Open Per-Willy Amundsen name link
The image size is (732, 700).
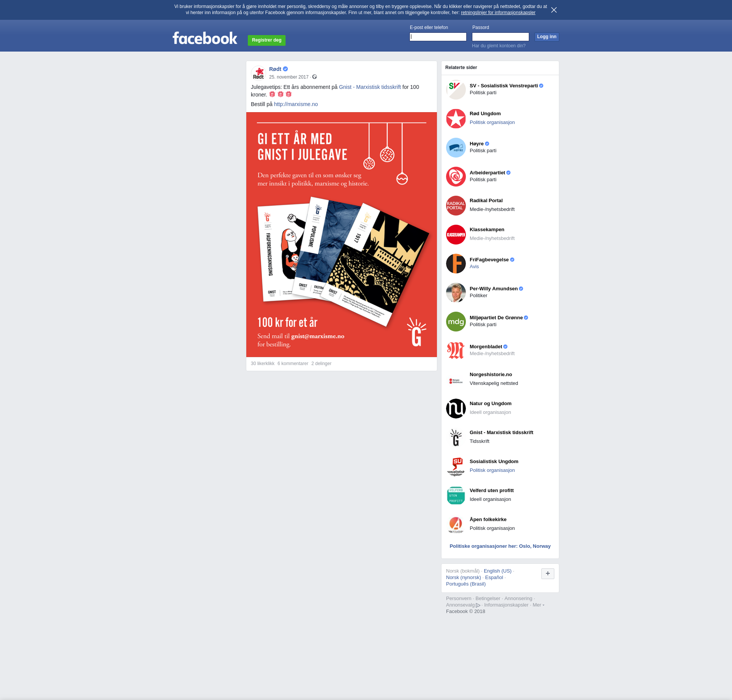pyautogui.click(x=494, y=289)
